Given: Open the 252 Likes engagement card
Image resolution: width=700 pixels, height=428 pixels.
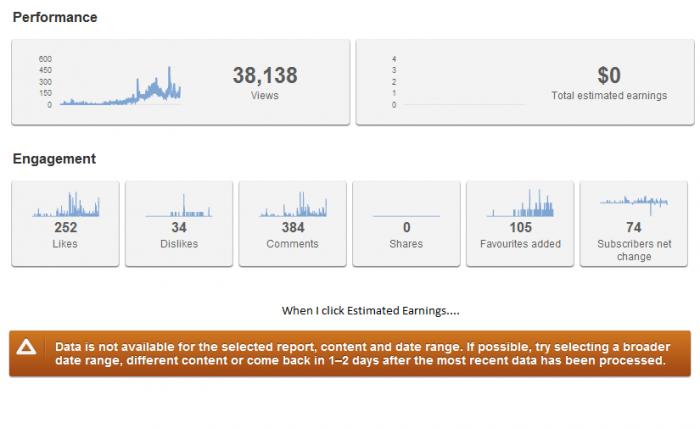Looking at the screenshot, I should click(x=65, y=224).
